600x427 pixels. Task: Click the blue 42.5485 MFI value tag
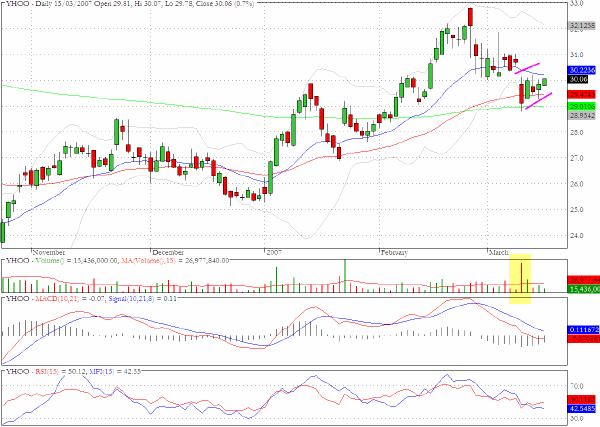tap(582, 408)
